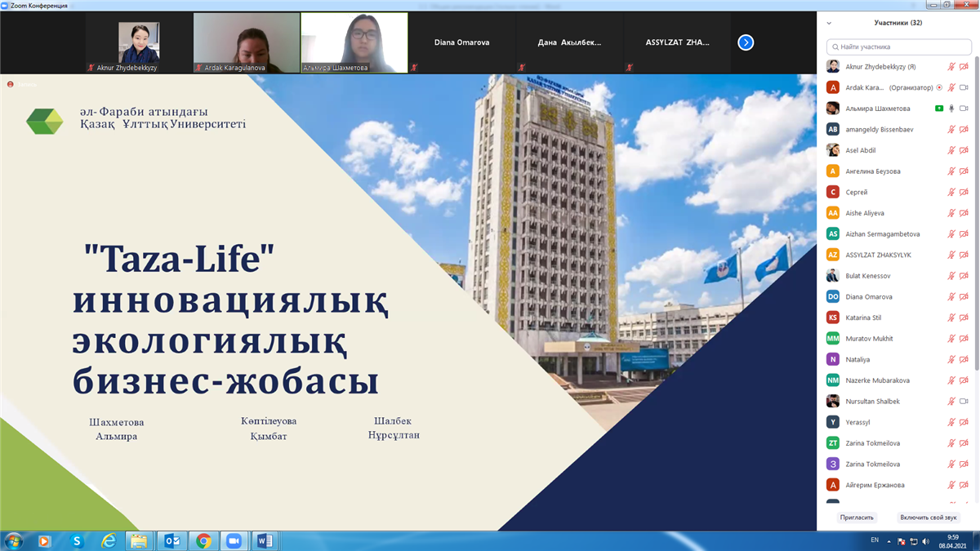
Task: Click the camera icon next to Ardak Karagulanova
Action: 964,87
